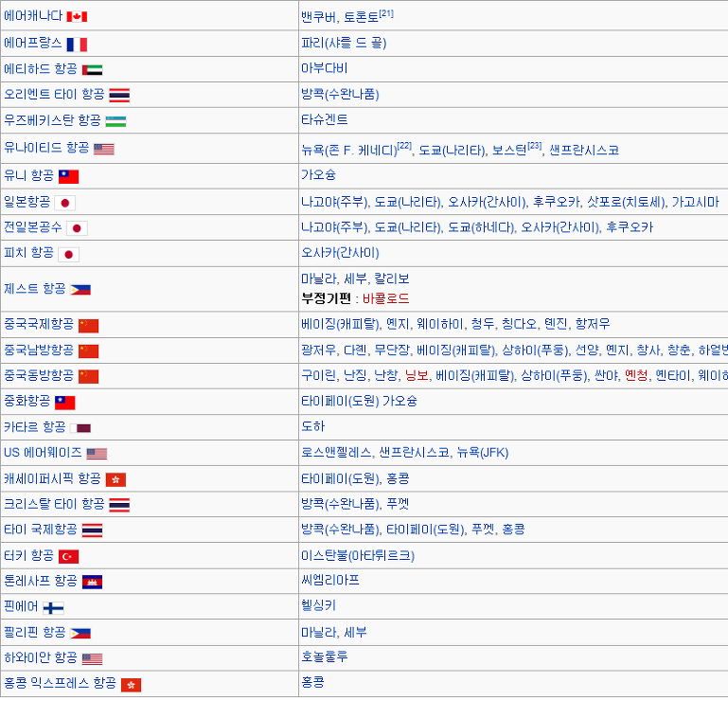Click the Taiwan flag beside 중화항공
The width and height of the screenshot is (728, 701).
tap(65, 403)
